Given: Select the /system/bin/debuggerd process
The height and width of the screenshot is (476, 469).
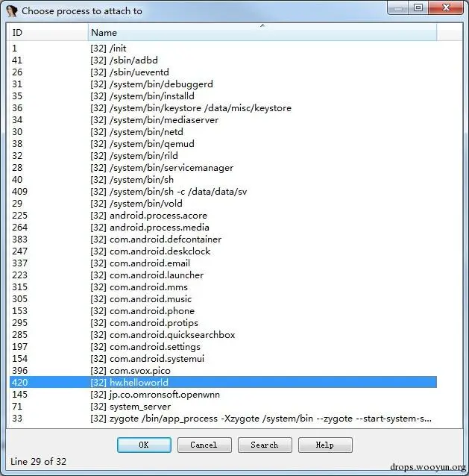Looking at the screenshot, I should pos(223,84).
